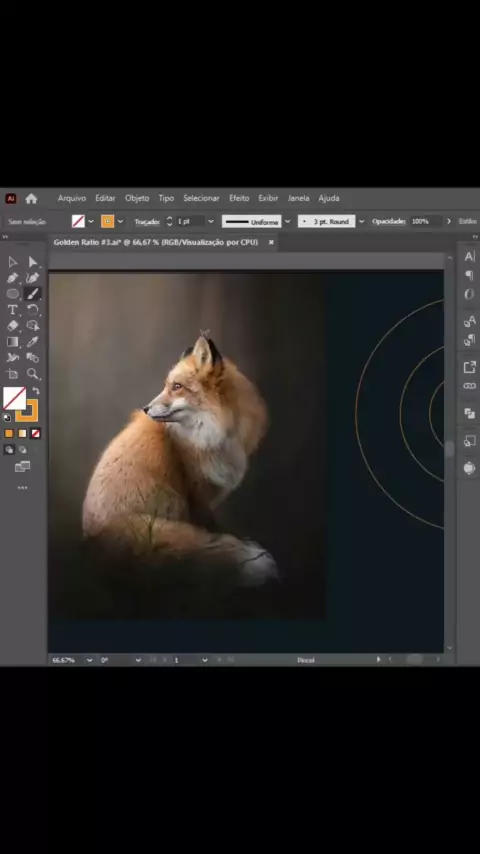Screen dimensions: 480x854
Task: Open the Objeto menu
Action: pyautogui.click(x=137, y=198)
